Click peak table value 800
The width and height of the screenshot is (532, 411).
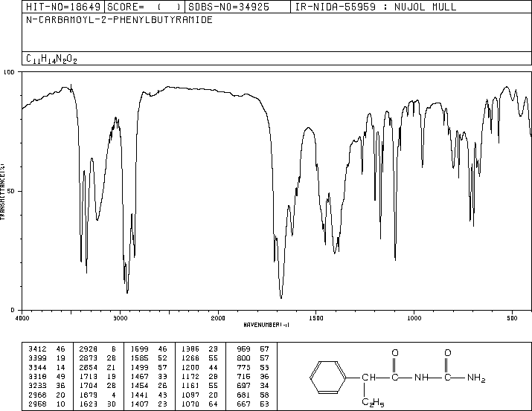[243, 357]
